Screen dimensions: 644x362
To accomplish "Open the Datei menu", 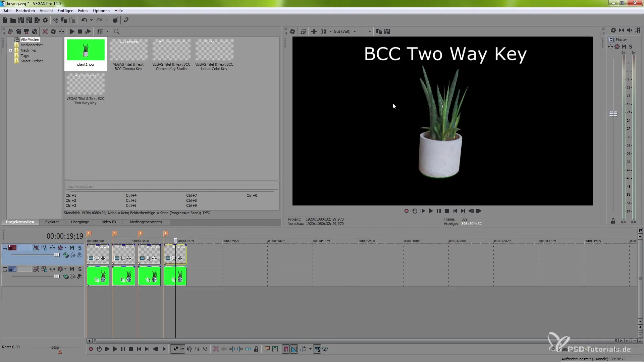I will click(7, 11).
